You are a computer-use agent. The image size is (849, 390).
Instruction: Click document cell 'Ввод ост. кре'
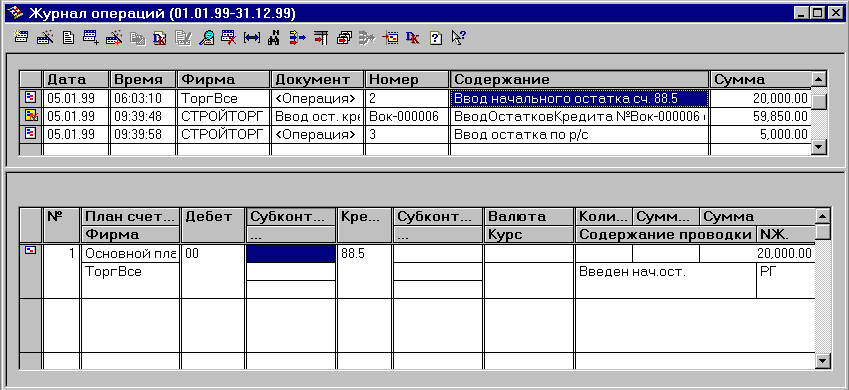coord(318,116)
